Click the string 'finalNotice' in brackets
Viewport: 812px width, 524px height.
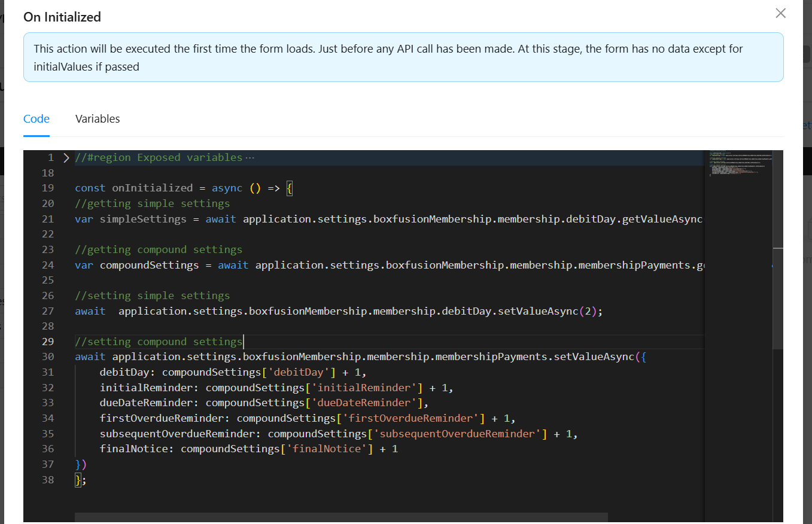[x=327, y=449]
